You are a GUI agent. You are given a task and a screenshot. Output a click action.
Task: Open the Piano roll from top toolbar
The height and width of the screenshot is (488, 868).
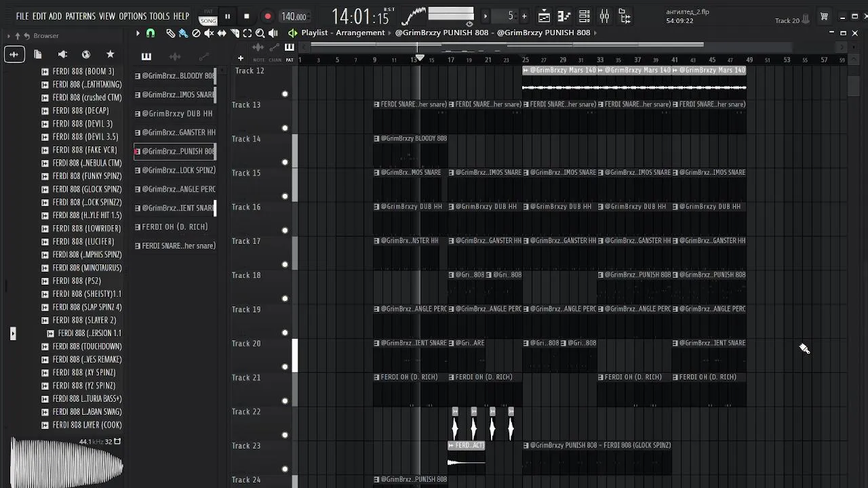(x=564, y=16)
